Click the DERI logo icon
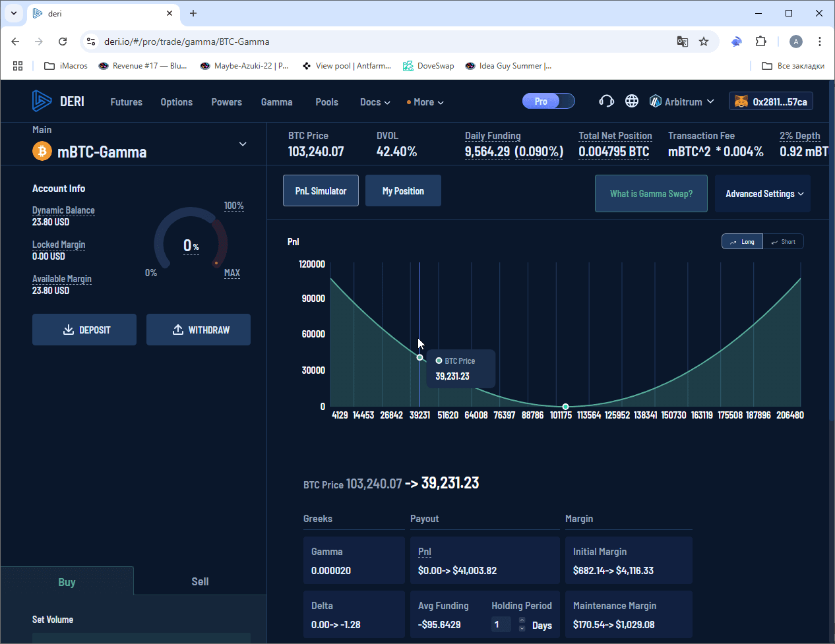The height and width of the screenshot is (644, 835). click(42, 101)
